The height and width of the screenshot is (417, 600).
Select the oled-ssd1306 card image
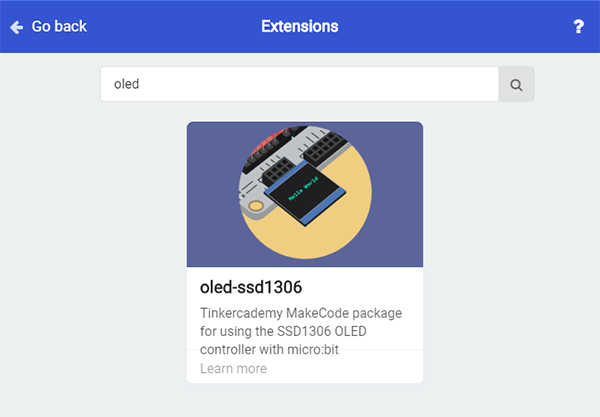(x=305, y=194)
